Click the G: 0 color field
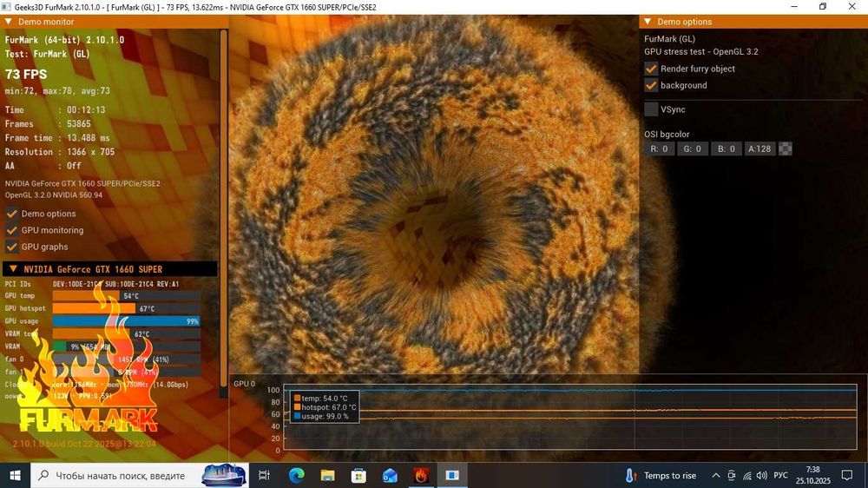 pos(693,148)
